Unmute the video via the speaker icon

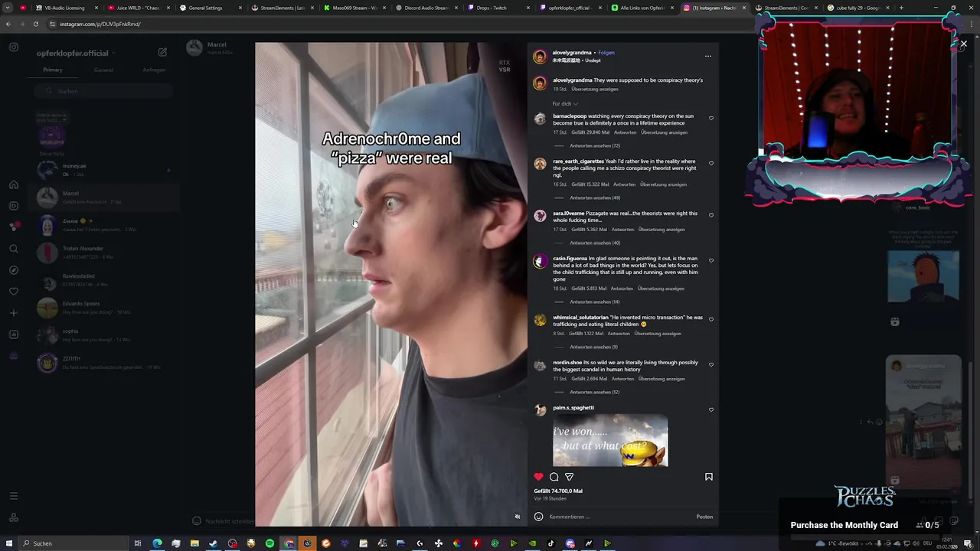tap(517, 517)
